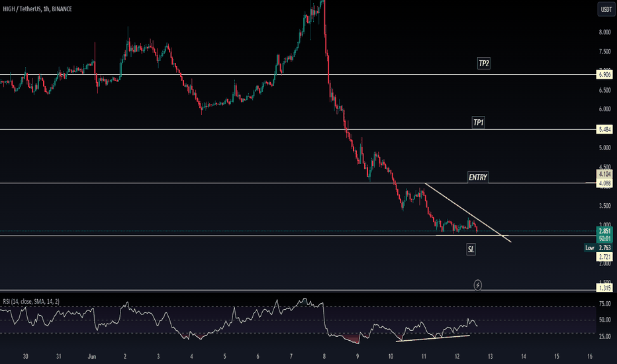Click date 16 on the time axis
This screenshot has width=617, height=364.
click(590, 357)
